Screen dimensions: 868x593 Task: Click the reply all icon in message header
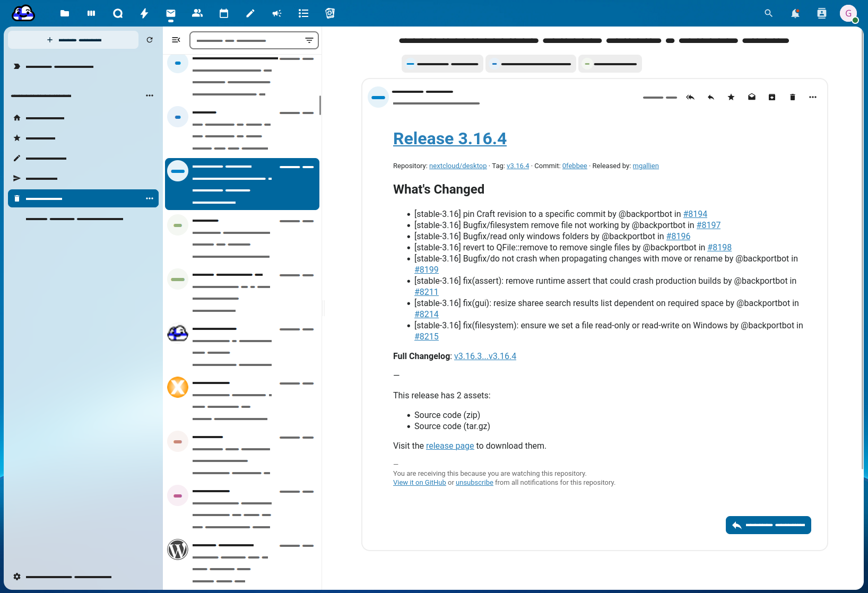[690, 97]
